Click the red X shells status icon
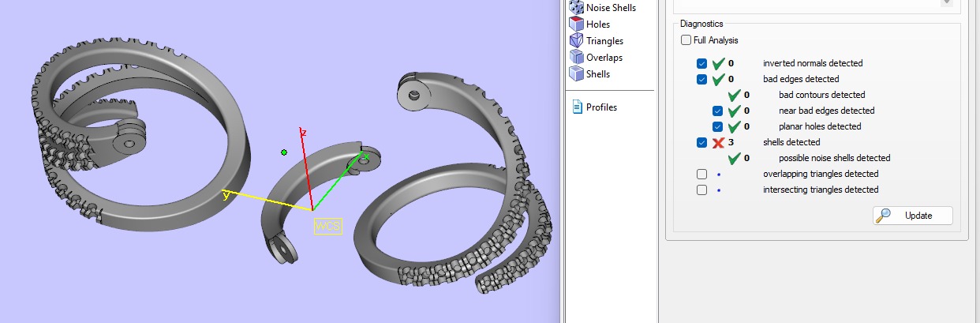 point(718,142)
